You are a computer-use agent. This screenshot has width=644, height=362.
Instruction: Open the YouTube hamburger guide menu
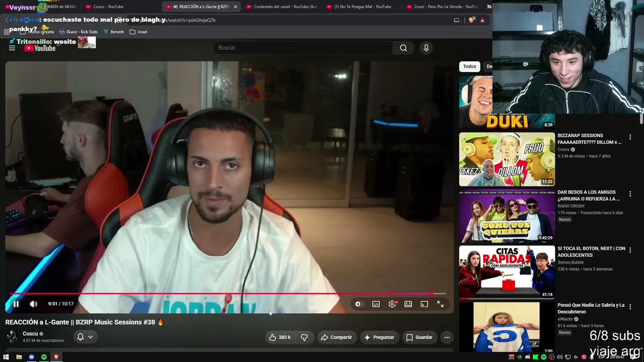pos(12,48)
